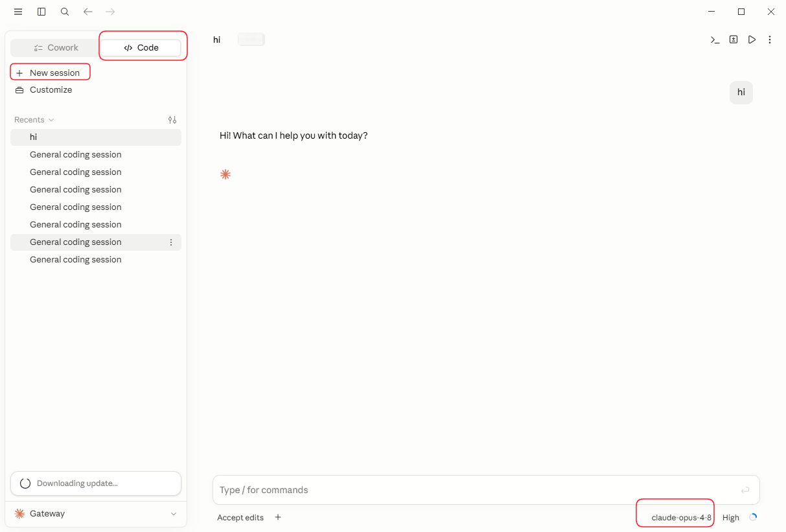Image resolution: width=786 pixels, height=532 pixels.
Task: Collapse the Recents section
Action: tap(34, 120)
